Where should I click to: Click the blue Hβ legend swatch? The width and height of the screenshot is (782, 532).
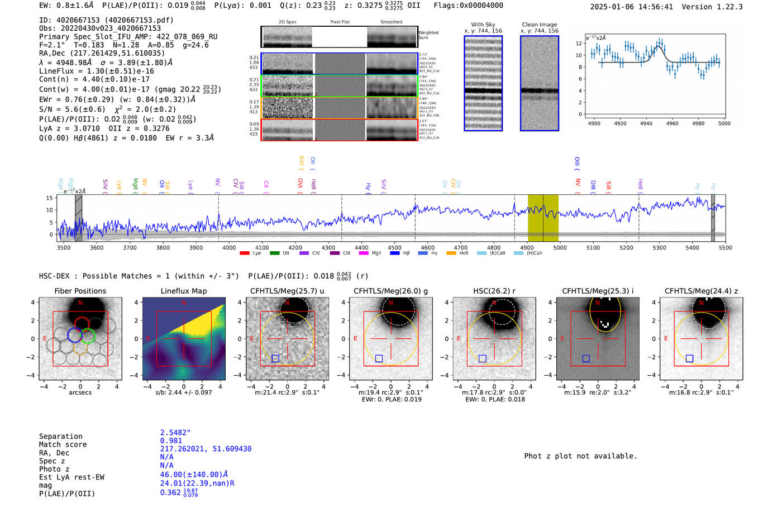coord(395,253)
